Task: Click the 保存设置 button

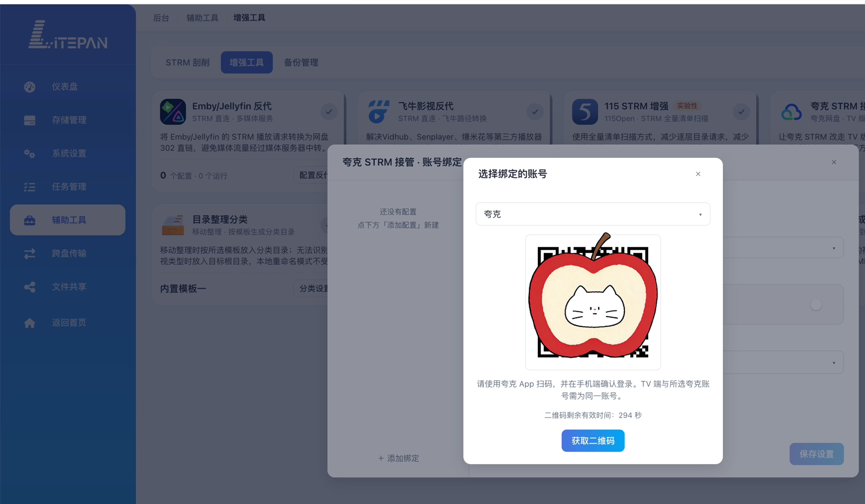Action: [x=816, y=454]
